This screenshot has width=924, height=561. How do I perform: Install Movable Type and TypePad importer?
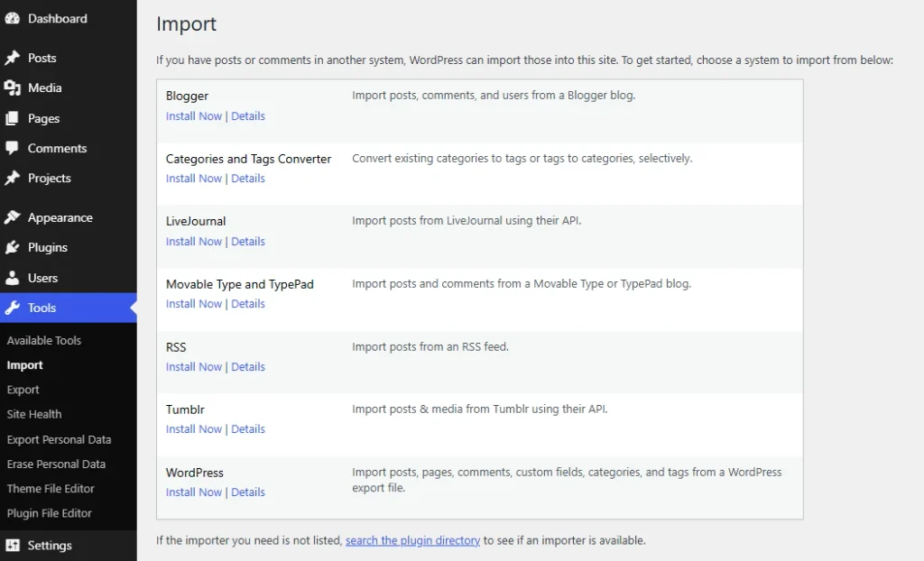pyautogui.click(x=194, y=304)
